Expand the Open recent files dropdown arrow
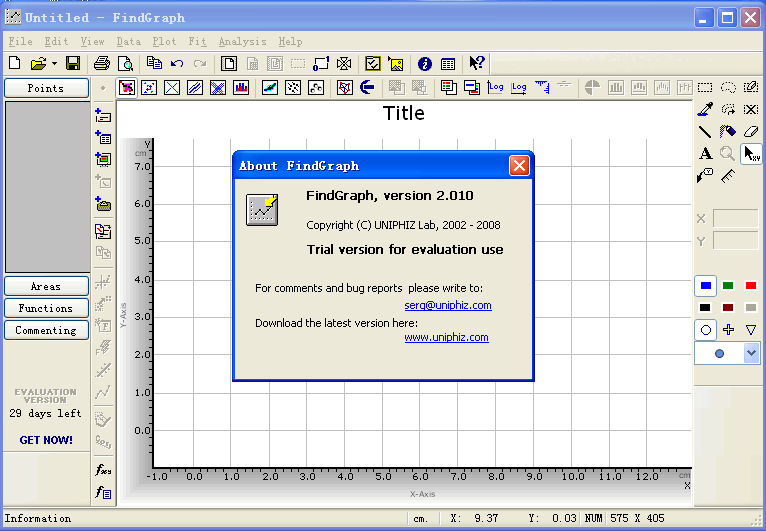766x531 pixels. [54, 64]
